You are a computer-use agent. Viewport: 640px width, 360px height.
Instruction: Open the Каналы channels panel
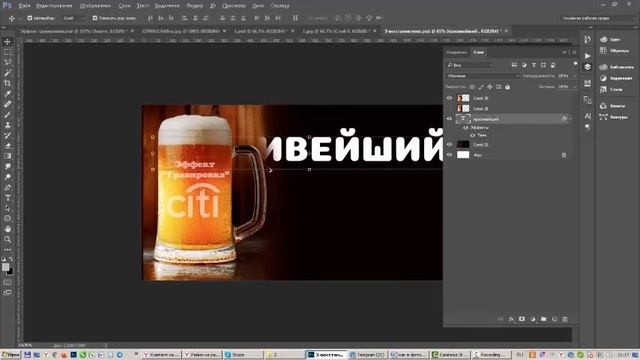point(612,106)
